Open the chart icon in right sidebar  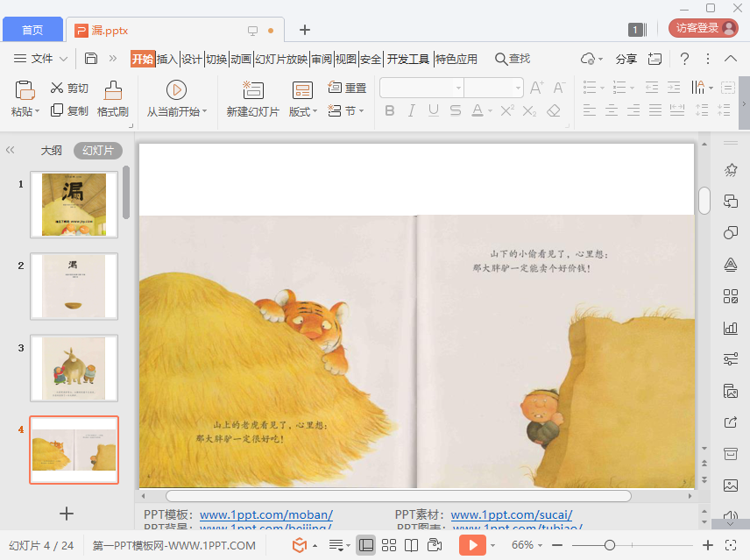click(x=731, y=328)
